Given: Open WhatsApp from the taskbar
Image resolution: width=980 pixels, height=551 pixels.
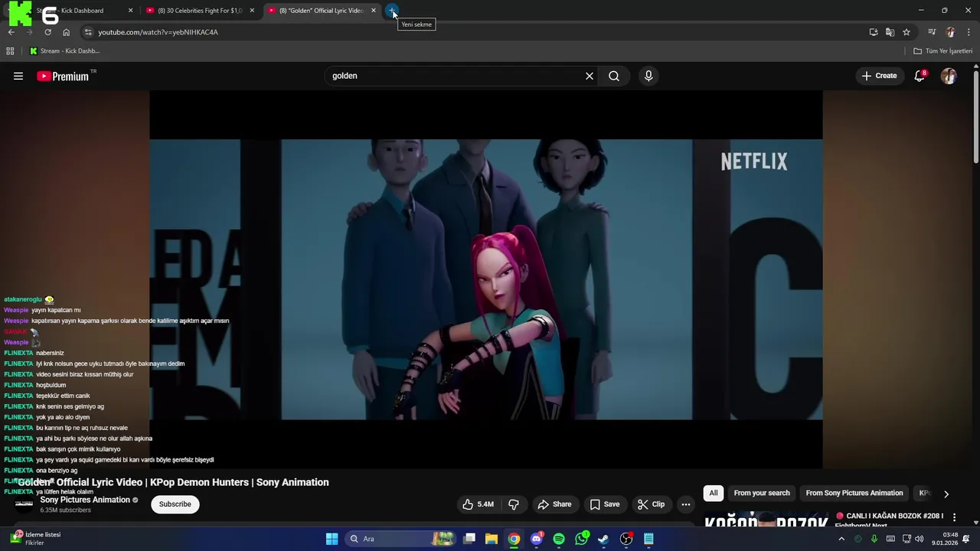Looking at the screenshot, I should 582,539.
